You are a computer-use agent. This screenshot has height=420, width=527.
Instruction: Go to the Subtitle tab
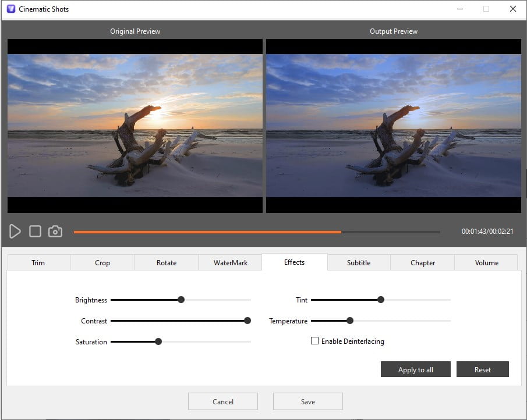[x=359, y=262]
